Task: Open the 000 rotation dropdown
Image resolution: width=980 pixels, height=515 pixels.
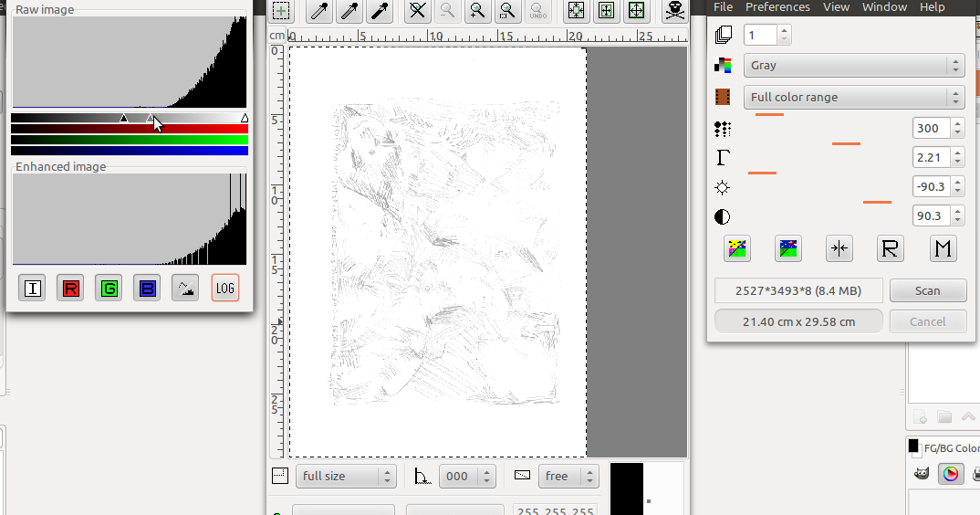Action: [467, 477]
